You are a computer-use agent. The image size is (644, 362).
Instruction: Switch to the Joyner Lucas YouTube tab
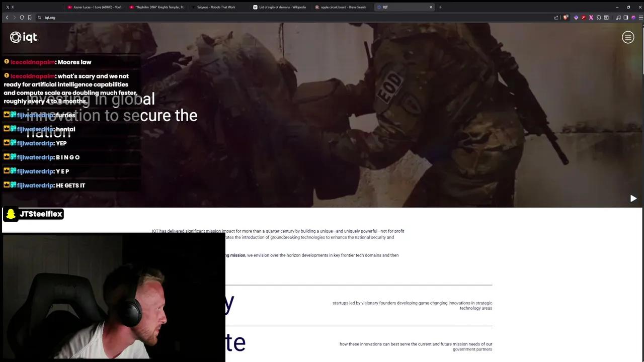96,7
